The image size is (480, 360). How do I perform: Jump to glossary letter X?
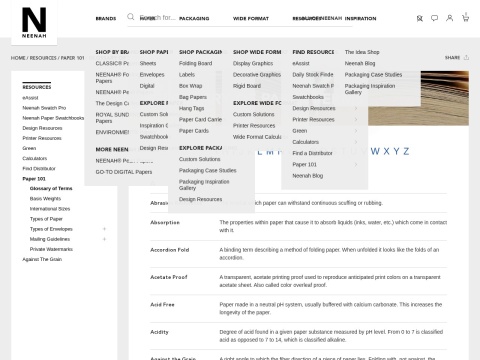(x=386, y=151)
